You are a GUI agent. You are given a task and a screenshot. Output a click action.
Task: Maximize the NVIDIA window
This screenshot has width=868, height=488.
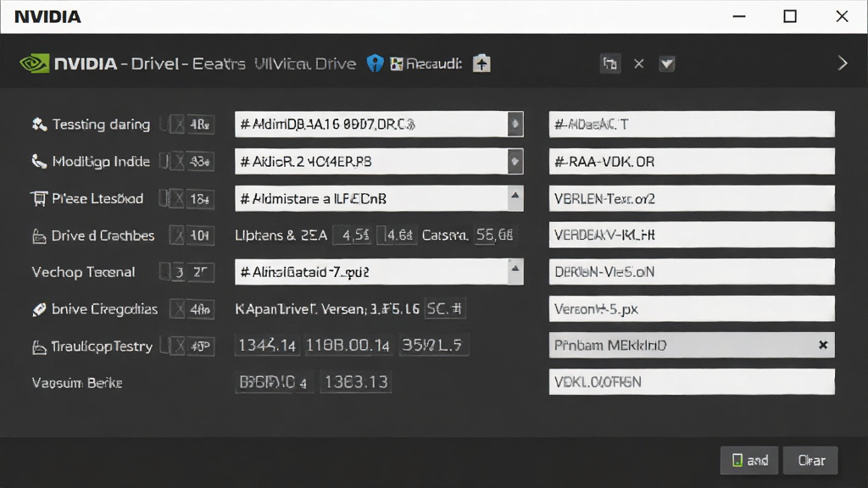pyautogui.click(x=790, y=17)
